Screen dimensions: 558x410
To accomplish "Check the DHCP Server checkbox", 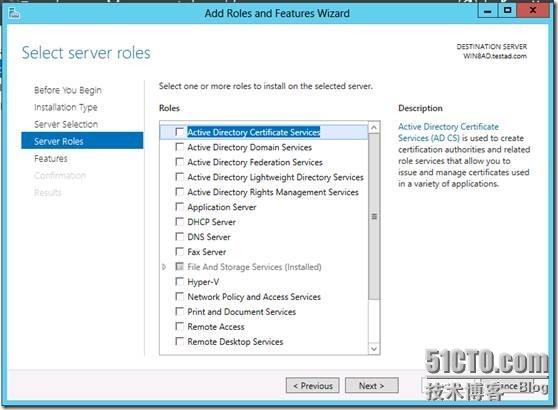I will tap(180, 222).
